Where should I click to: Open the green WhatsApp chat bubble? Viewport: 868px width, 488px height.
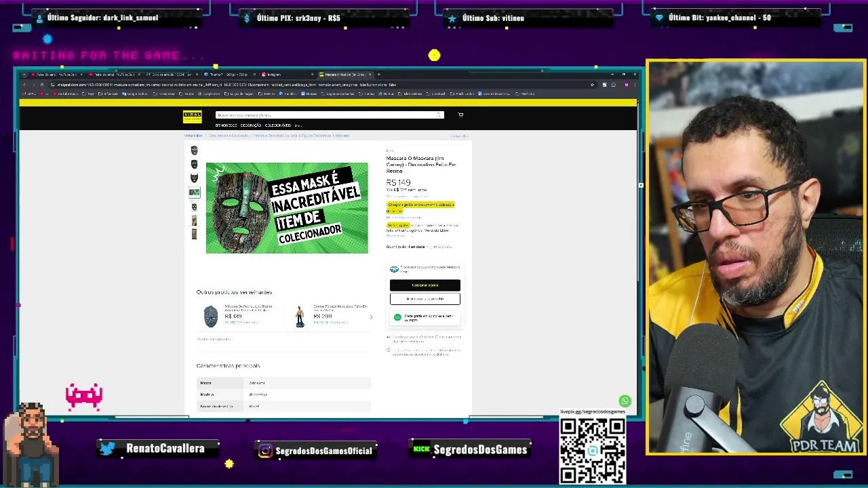click(625, 401)
